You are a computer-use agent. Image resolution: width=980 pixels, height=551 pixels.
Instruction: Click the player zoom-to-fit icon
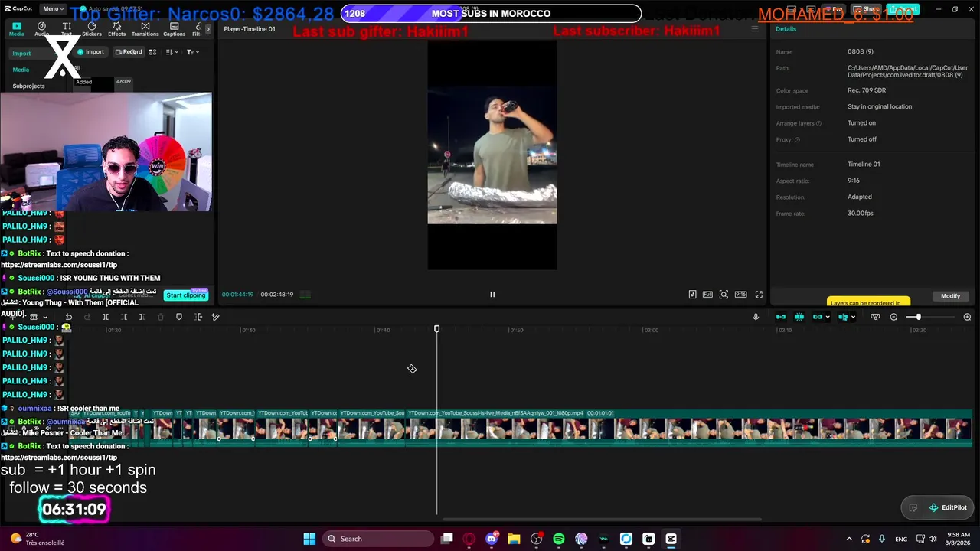coord(707,294)
